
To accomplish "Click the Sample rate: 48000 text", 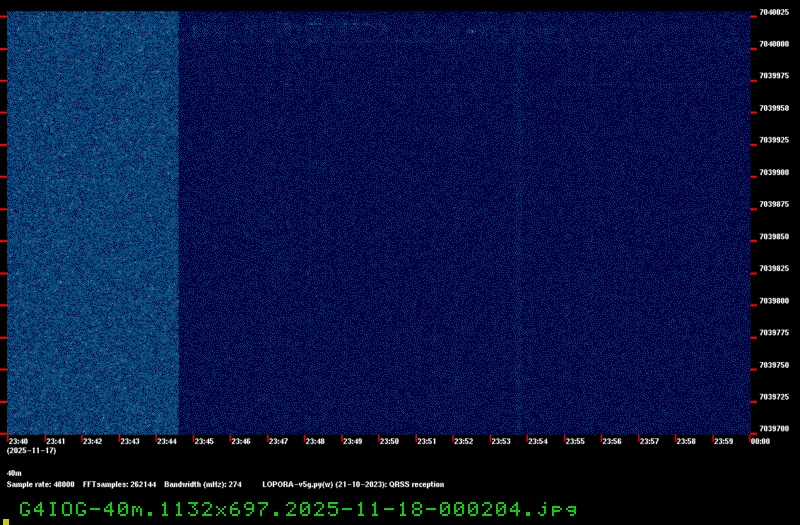I will click(40, 484).
